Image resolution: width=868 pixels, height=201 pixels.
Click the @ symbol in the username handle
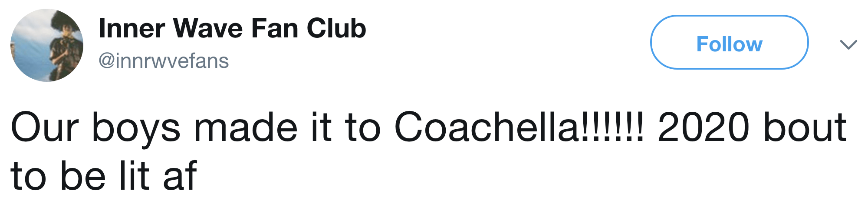pos(107,61)
